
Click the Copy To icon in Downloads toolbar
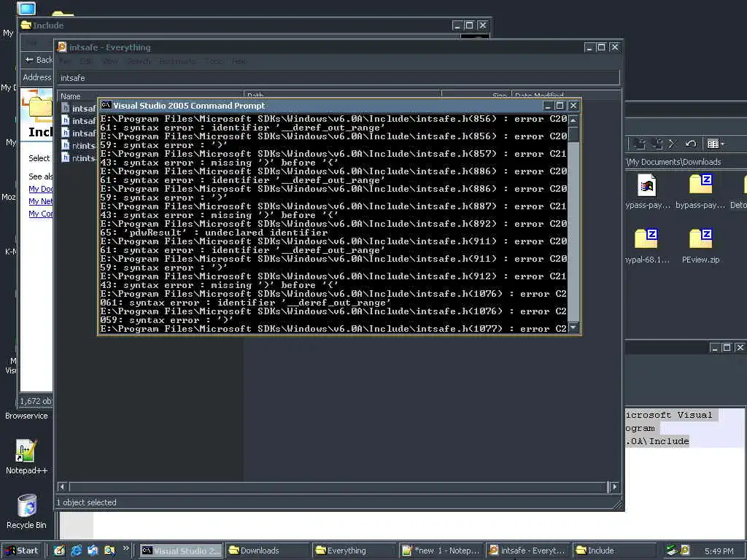[x=658, y=144]
